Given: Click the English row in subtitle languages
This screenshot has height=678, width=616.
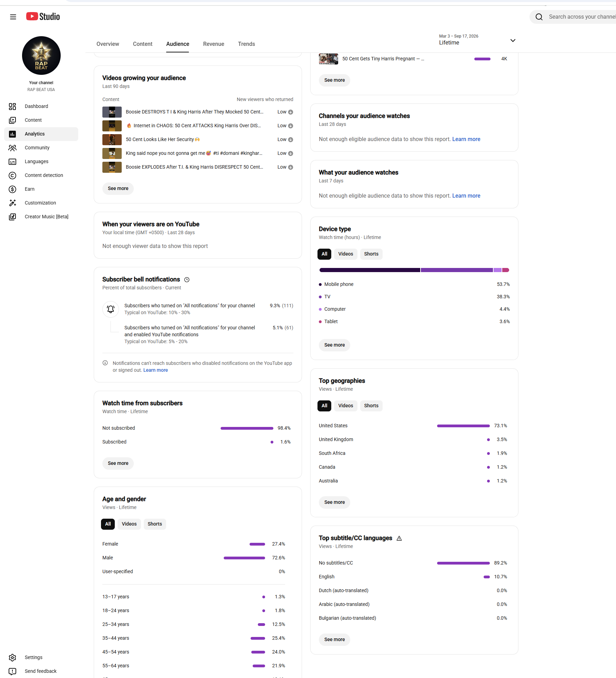Looking at the screenshot, I should (x=413, y=577).
